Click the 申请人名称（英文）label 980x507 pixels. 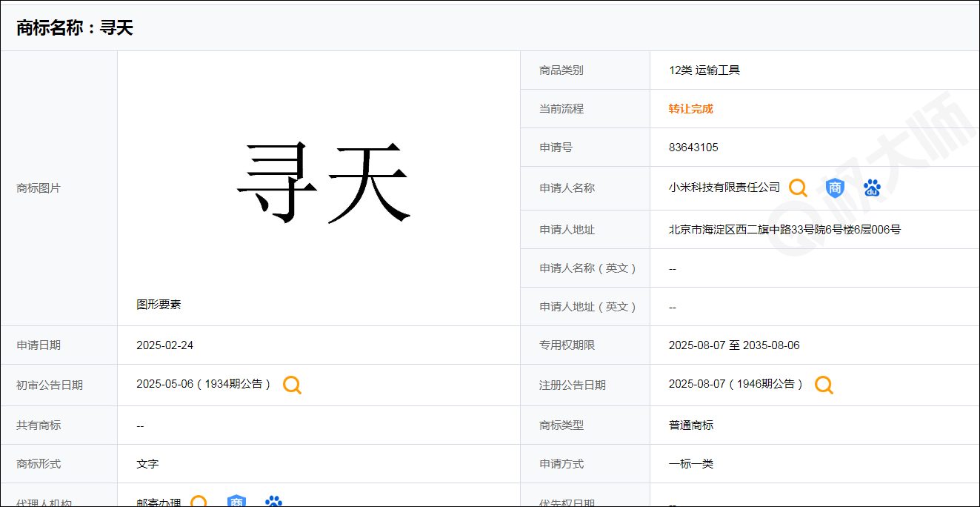(x=588, y=268)
